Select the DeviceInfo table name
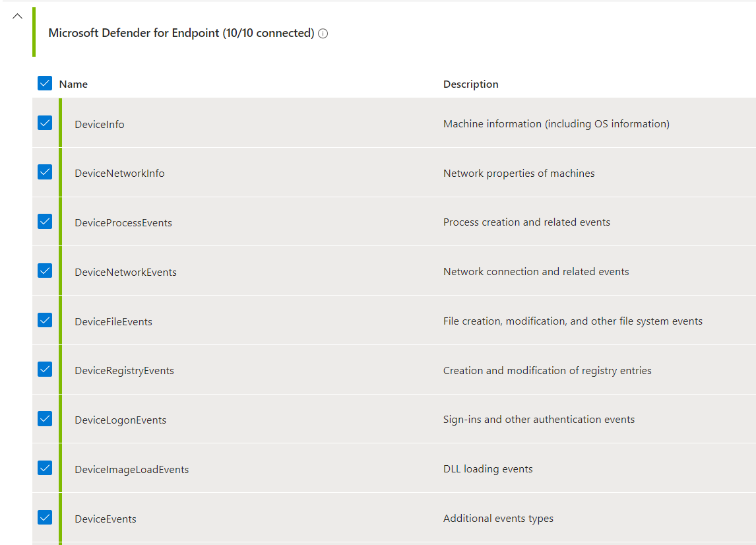 (x=100, y=124)
